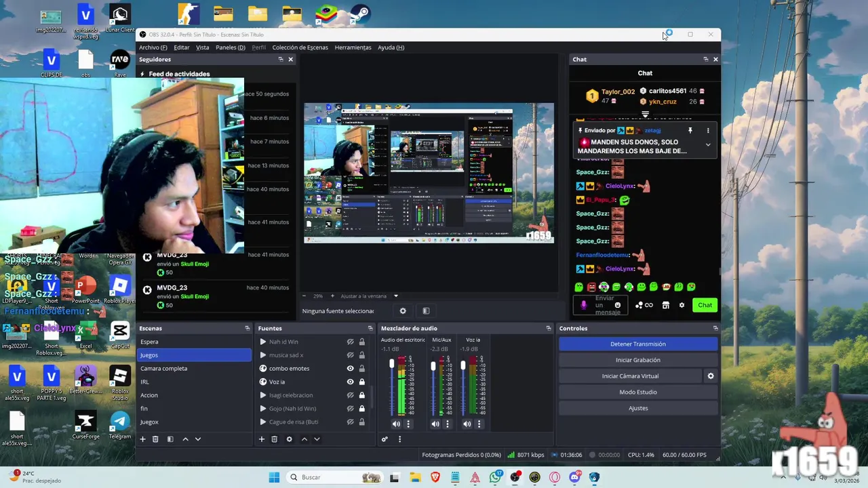
Task: Open the chat shop icon
Action: [665, 305]
